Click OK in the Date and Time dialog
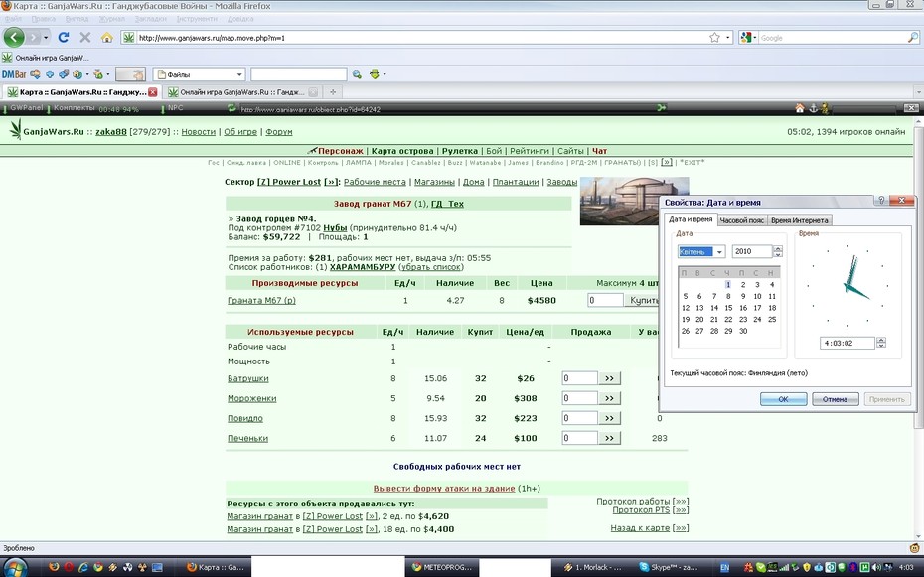This screenshot has width=924, height=577. coord(783,399)
